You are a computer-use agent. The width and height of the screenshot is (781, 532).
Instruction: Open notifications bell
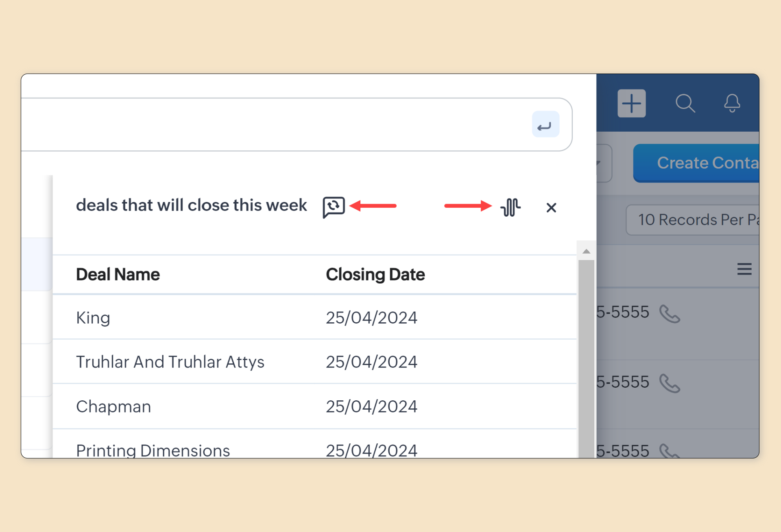732,103
